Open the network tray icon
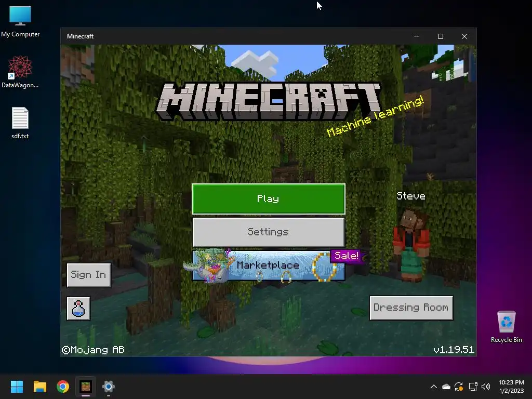532x399 pixels. point(473,387)
